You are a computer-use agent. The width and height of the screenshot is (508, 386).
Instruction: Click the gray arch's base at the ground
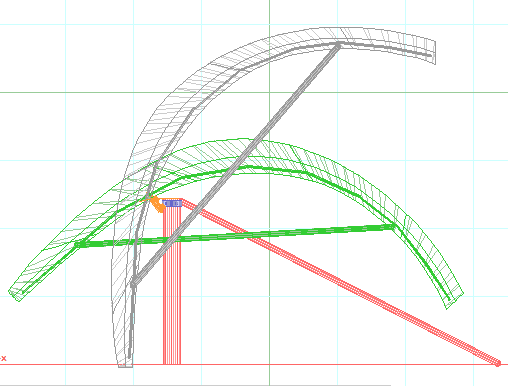point(125,364)
